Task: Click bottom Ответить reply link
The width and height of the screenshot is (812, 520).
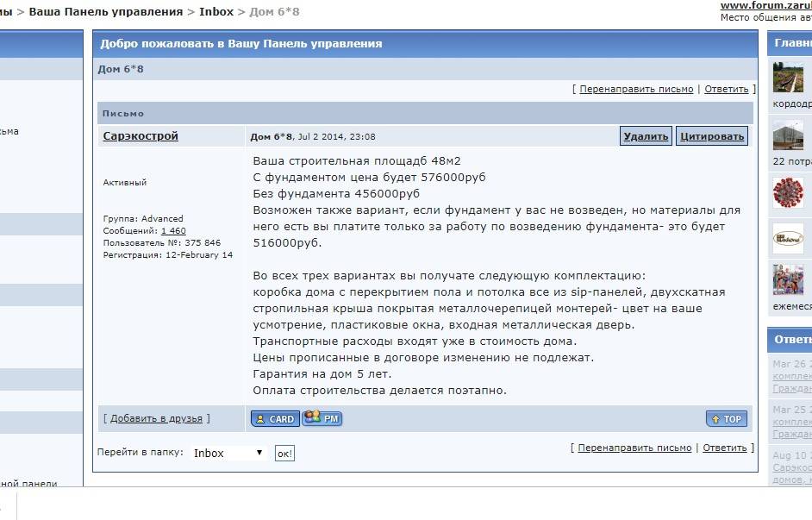Action: tap(725, 448)
